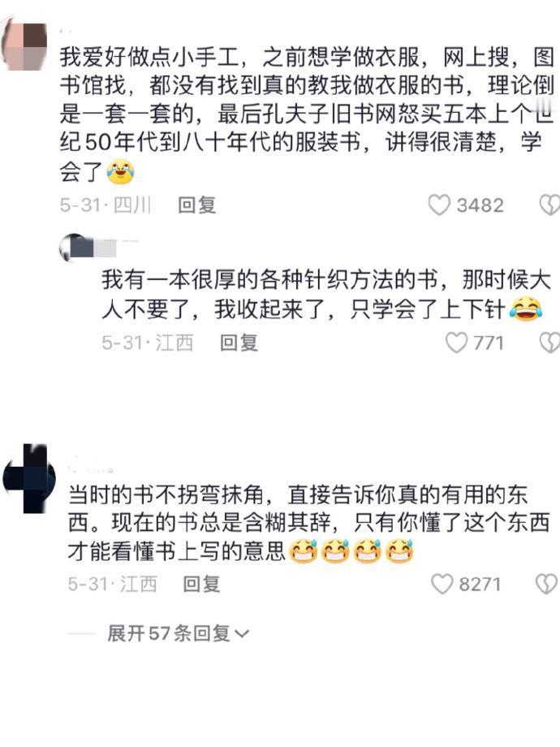Expand the 57 replies
The width and height of the screenshot is (560, 747).
point(178,633)
